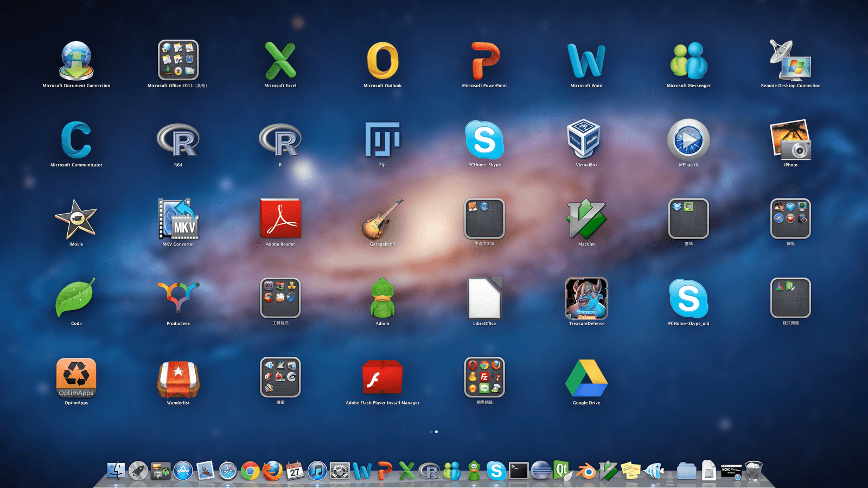
Task: Start the TreasureDefense game
Action: (x=586, y=298)
